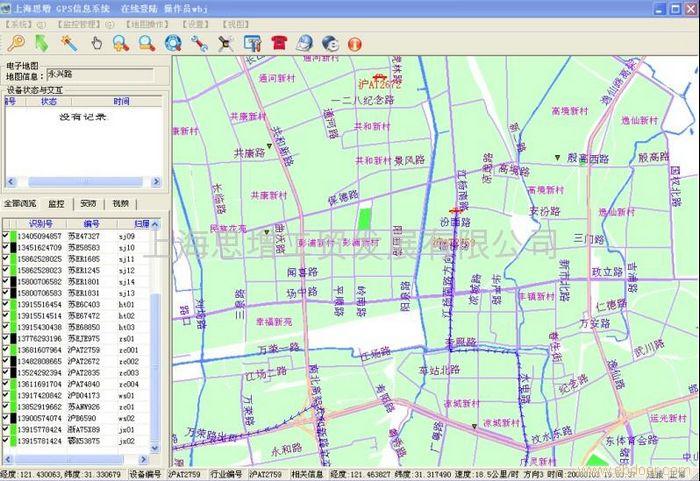Image resolution: width=700 pixels, height=481 pixels.
Task: Select plate 苏ER1245 in the device list
Action: click(84, 270)
